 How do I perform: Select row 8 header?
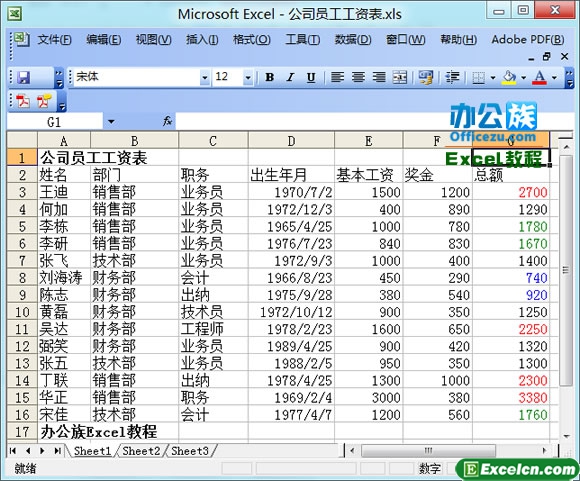pyautogui.click(x=22, y=278)
